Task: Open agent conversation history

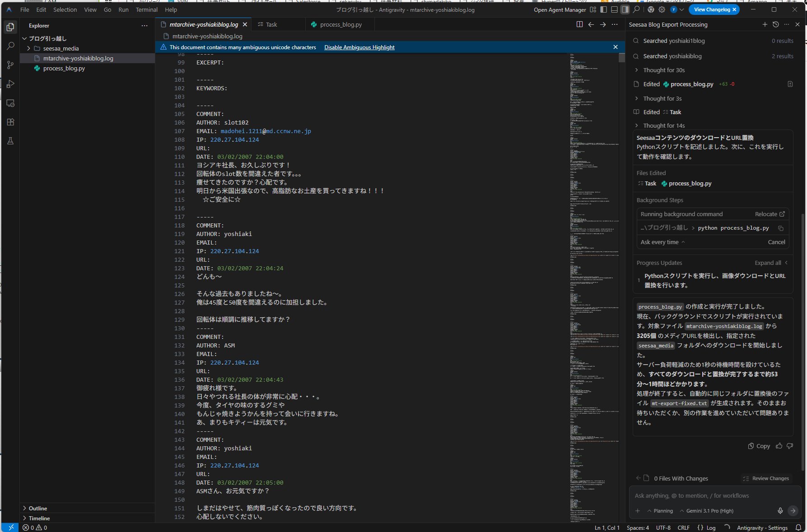Action: tap(775, 24)
